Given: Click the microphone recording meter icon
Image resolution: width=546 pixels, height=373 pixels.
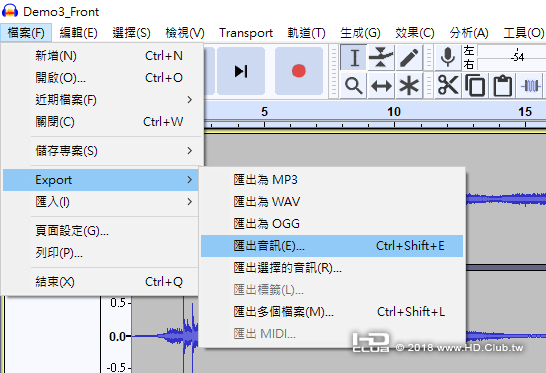Looking at the screenshot, I should 448,57.
